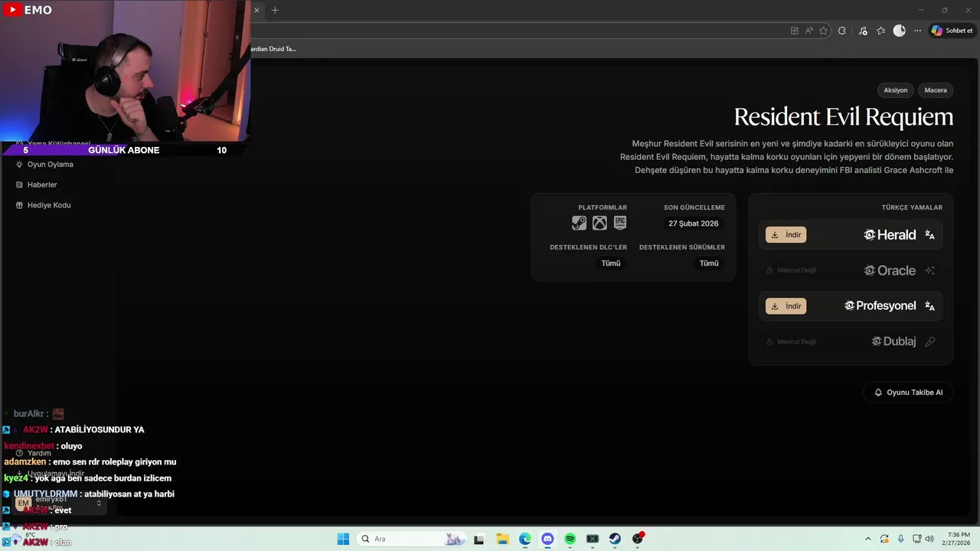Screen dimensions: 980x551
Task: Open File Explorer from the taskbar
Action: [502, 539]
